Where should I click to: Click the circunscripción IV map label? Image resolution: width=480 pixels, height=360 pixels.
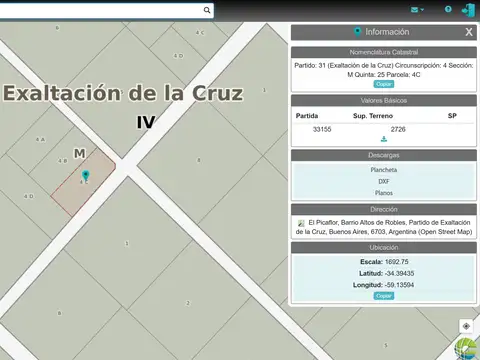146,122
